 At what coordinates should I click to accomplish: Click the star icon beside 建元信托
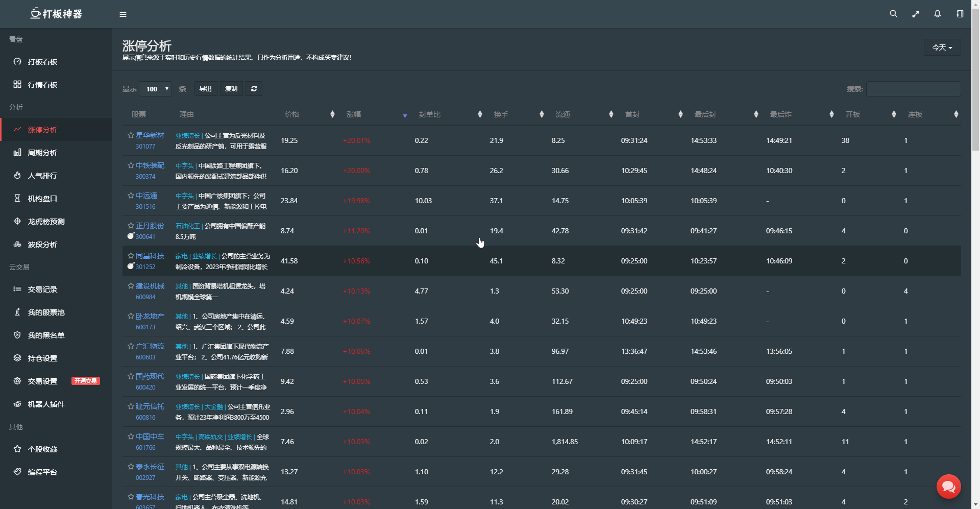131,406
